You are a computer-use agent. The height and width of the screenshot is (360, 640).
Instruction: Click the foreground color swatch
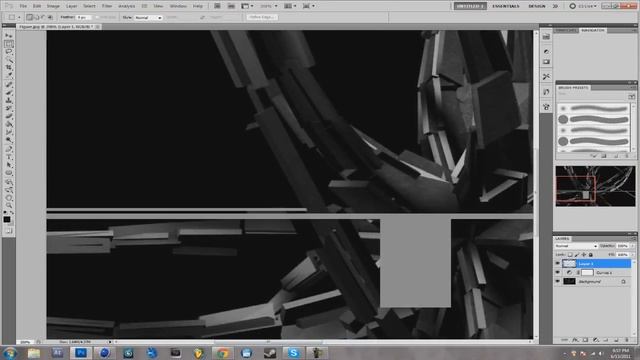7,220
